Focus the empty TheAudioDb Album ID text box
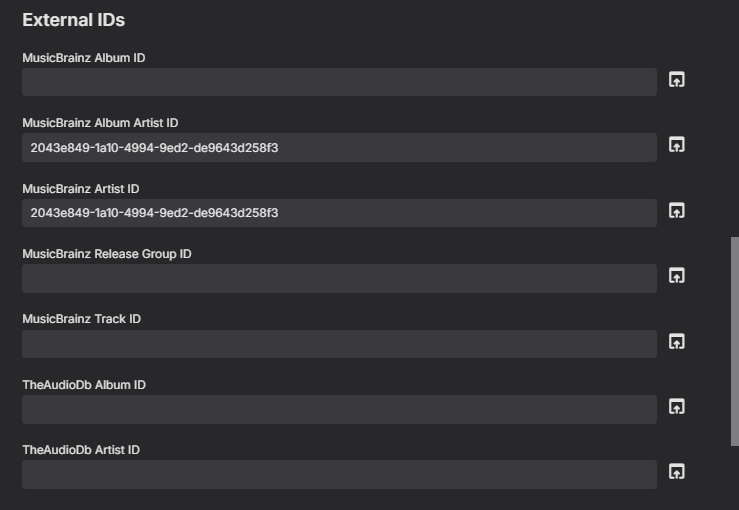Screen dimensions: 739x510 (339, 409)
